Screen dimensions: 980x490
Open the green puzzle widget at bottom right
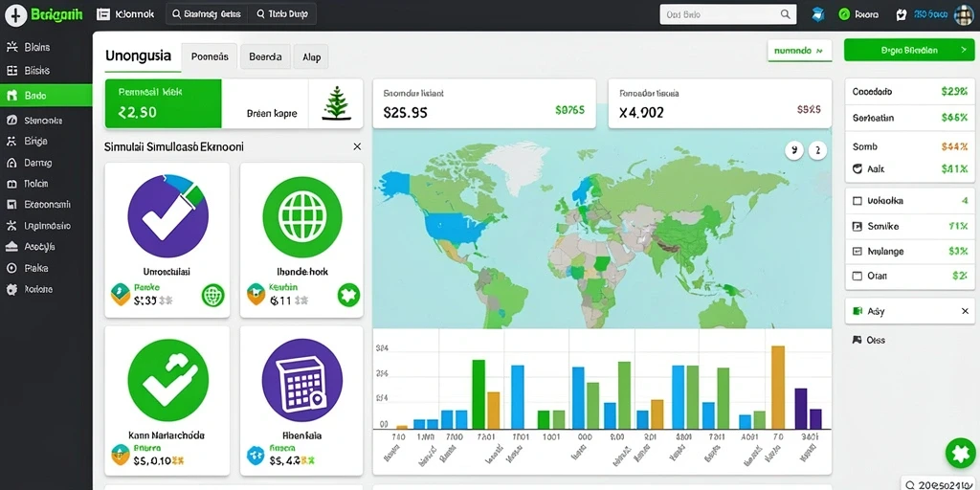tap(961, 453)
